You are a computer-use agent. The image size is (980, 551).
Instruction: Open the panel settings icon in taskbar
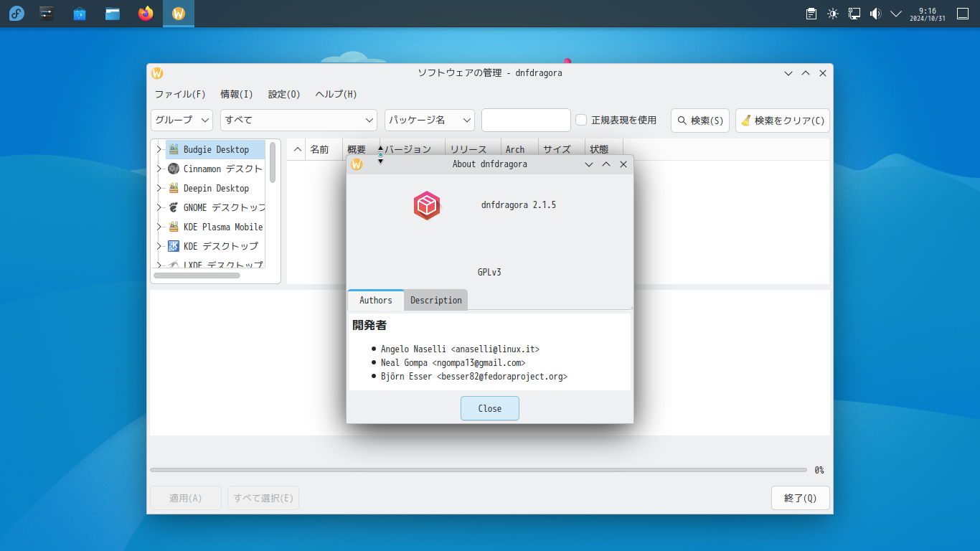click(x=47, y=14)
